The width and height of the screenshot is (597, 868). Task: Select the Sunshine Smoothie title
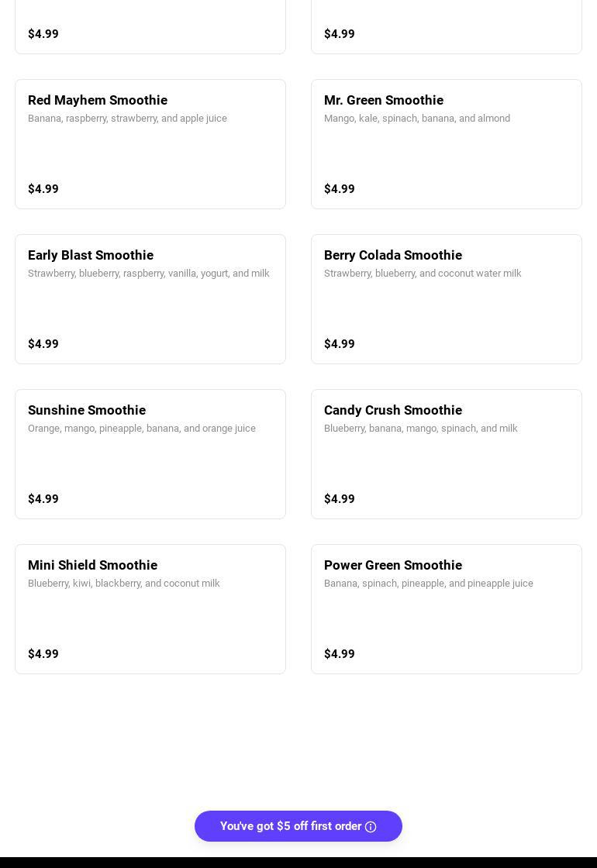click(x=87, y=410)
